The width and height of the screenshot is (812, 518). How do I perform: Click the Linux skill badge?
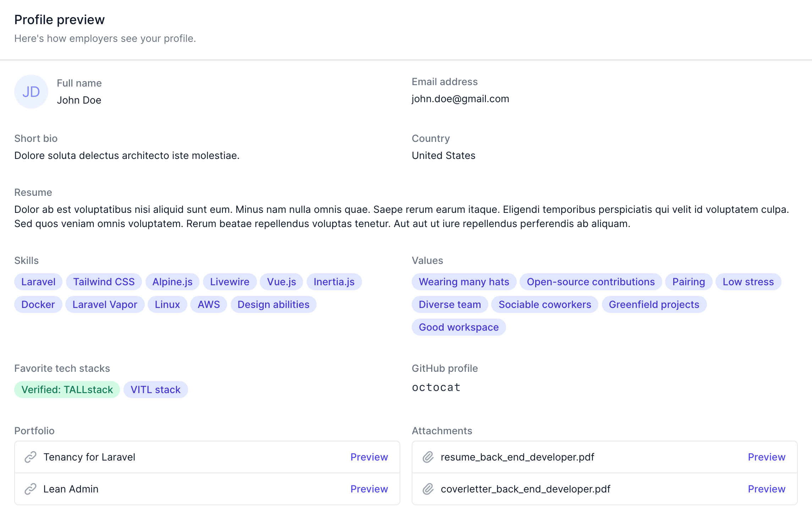point(167,304)
